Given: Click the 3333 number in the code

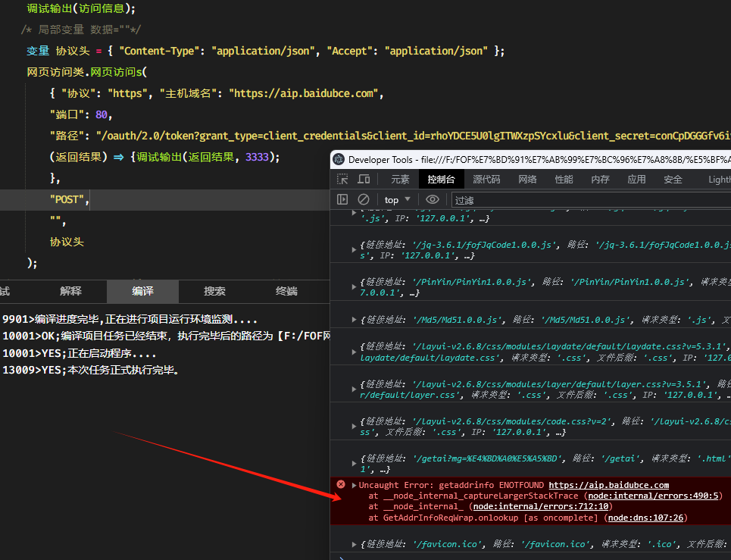Looking at the screenshot, I should point(257,157).
